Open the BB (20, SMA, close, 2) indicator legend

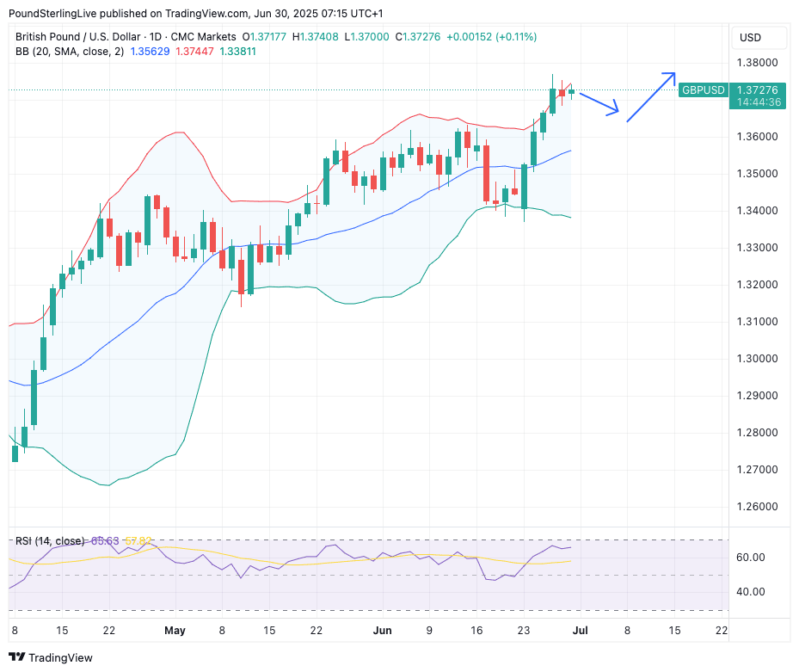(70, 52)
